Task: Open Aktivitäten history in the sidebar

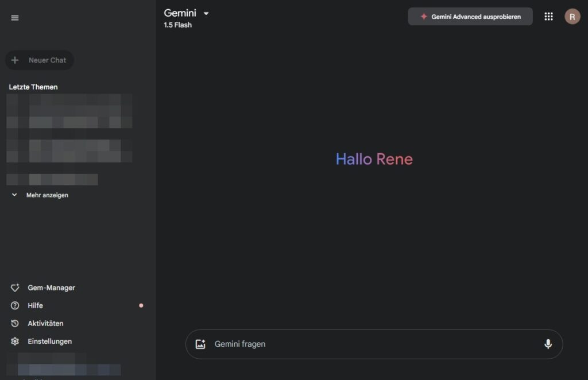Action: [x=45, y=323]
